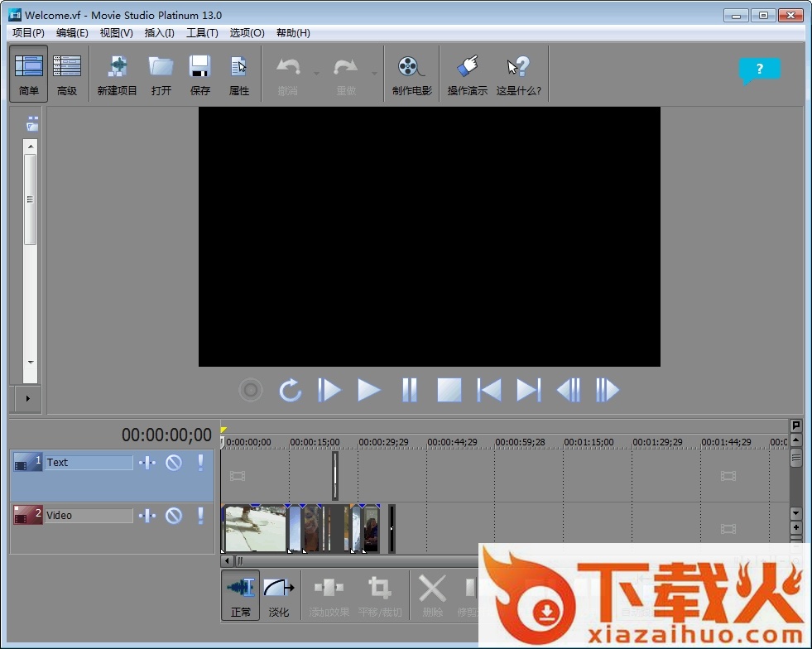Viewport: 812px width, 649px height.
Task: Click the 新建项目 new project icon
Action: point(117,74)
